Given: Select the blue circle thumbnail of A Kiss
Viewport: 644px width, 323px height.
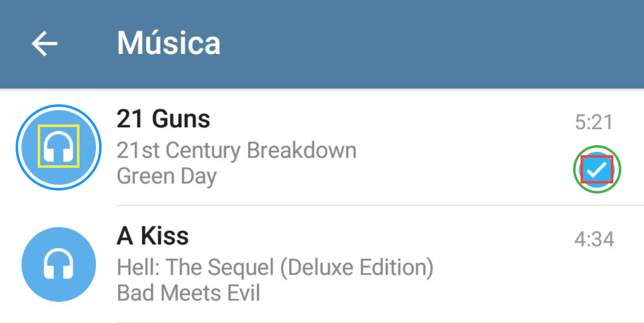Looking at the screenshot, I should 59,265.
